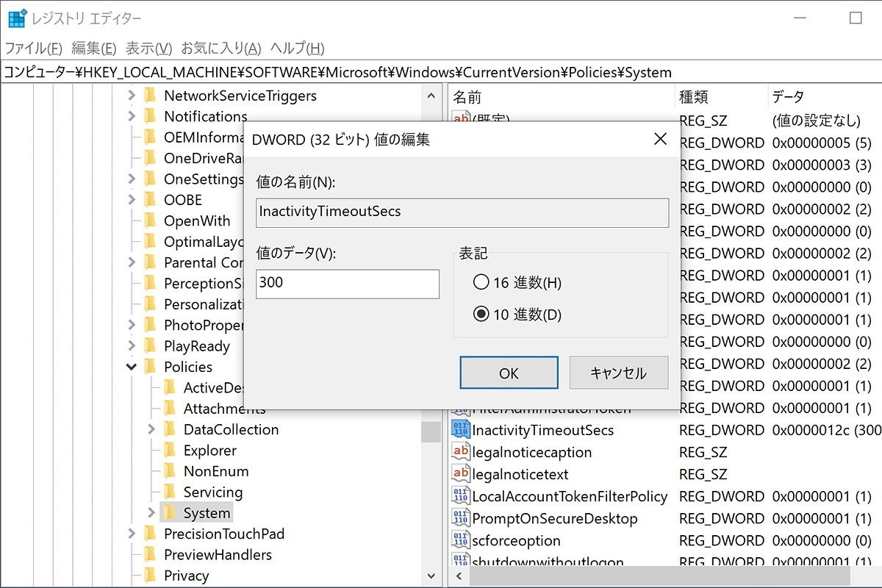Click the tree pane scroll-up arrow
The width and height of the screenshot is (882, 588).
tap(431, 96)
